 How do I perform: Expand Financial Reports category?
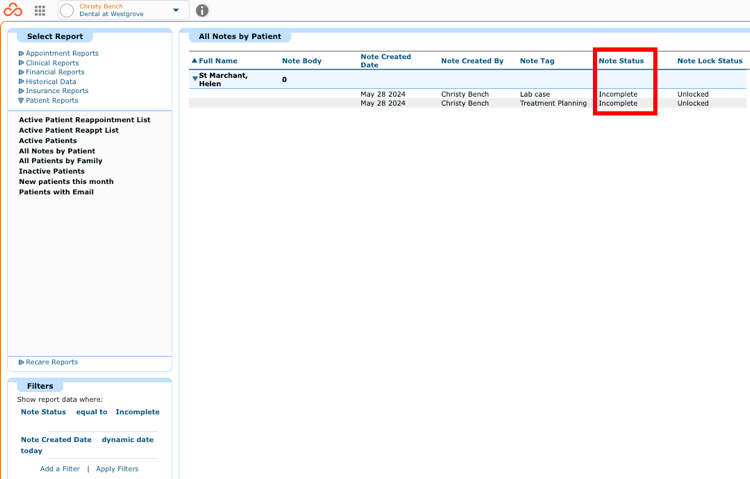[52, 72]
